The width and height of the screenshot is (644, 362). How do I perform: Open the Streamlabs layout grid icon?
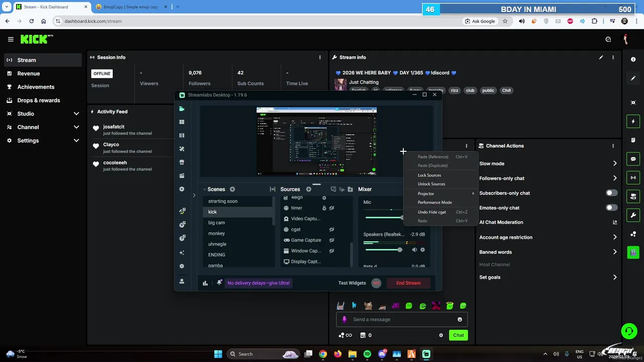click(182, 122)
